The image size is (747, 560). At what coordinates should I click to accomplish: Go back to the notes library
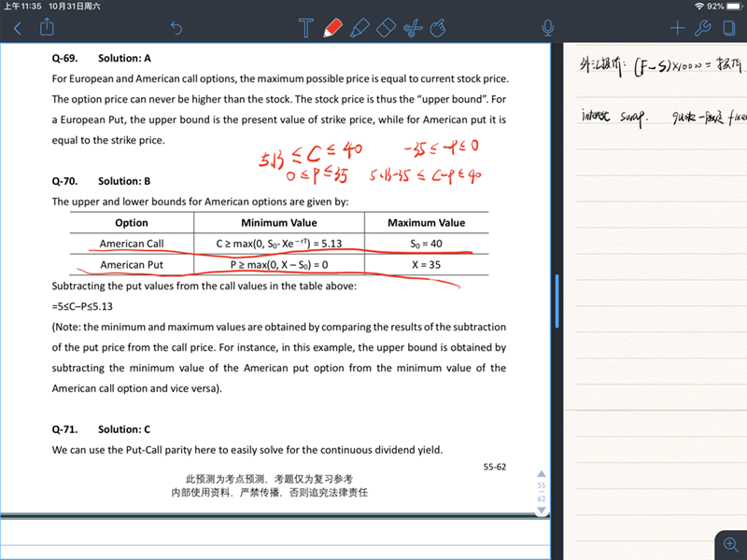tap(17, 28)
